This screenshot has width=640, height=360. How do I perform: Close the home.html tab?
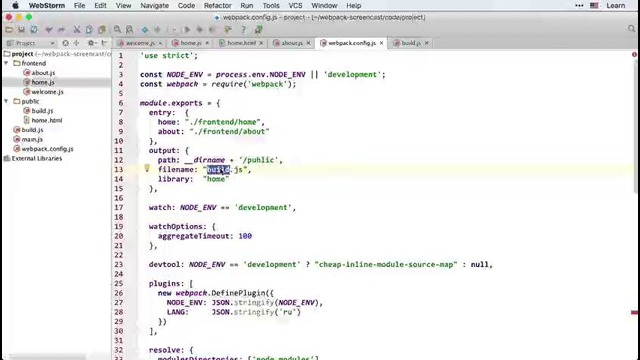pos(261,43)
